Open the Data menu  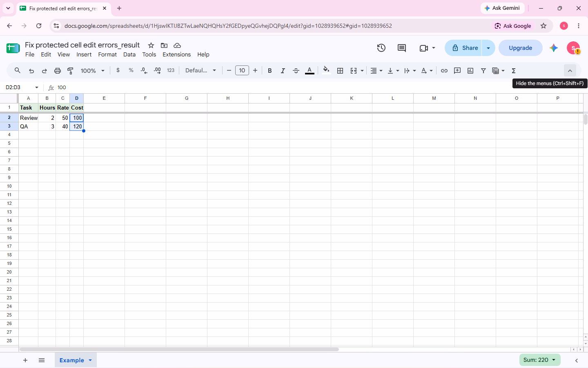[129, 54]
